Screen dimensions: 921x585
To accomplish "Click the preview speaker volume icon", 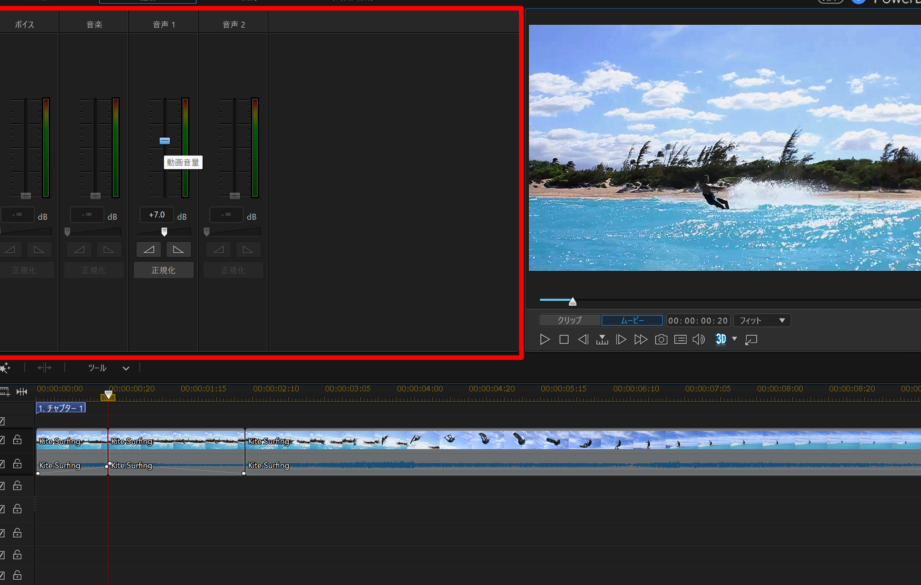I will pyautogui.click(x=699, y=339).
